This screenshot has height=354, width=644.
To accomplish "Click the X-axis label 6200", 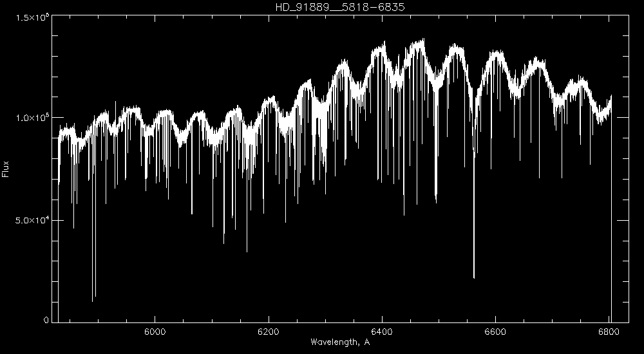I will tap(269, 332).
